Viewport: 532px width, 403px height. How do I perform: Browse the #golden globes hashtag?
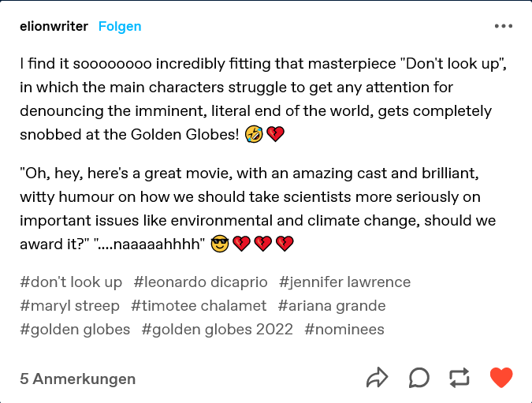click(75, 329)
